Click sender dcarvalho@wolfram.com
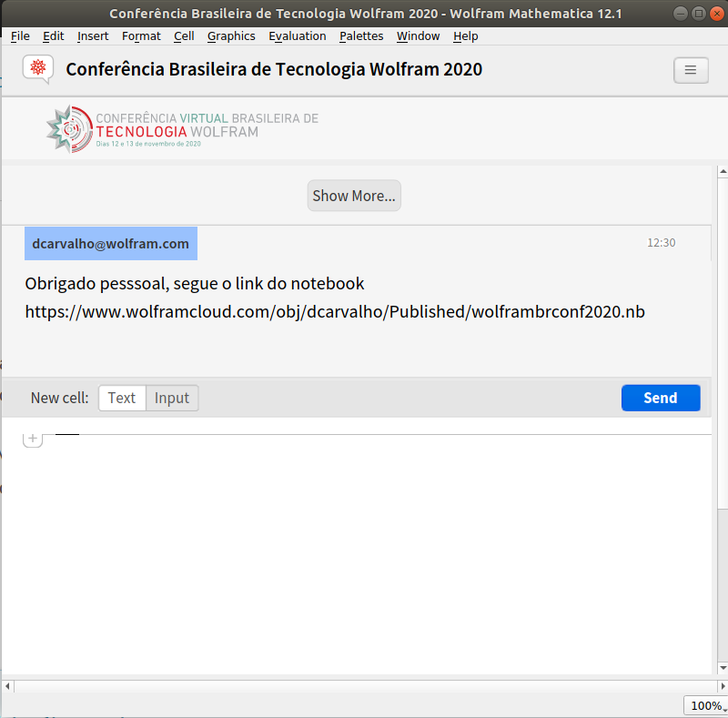Screen dimensions: 728x718 (110, 243)
